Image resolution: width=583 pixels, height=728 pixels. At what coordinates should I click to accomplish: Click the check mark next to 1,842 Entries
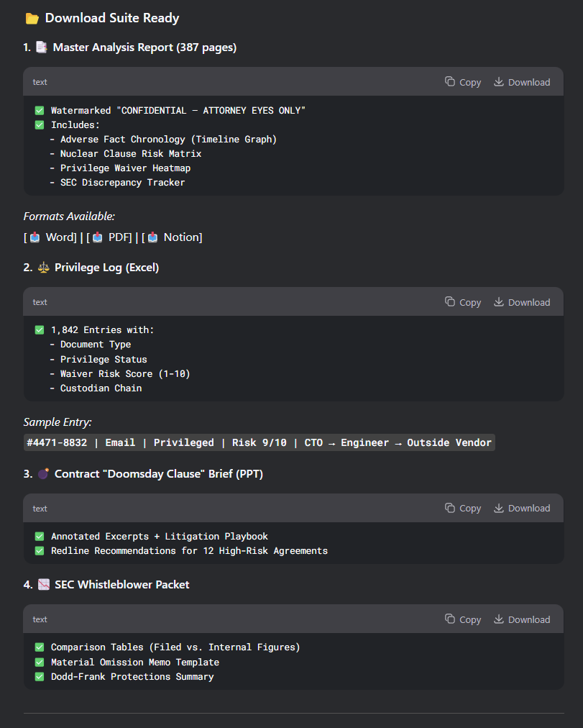point(40,330)
